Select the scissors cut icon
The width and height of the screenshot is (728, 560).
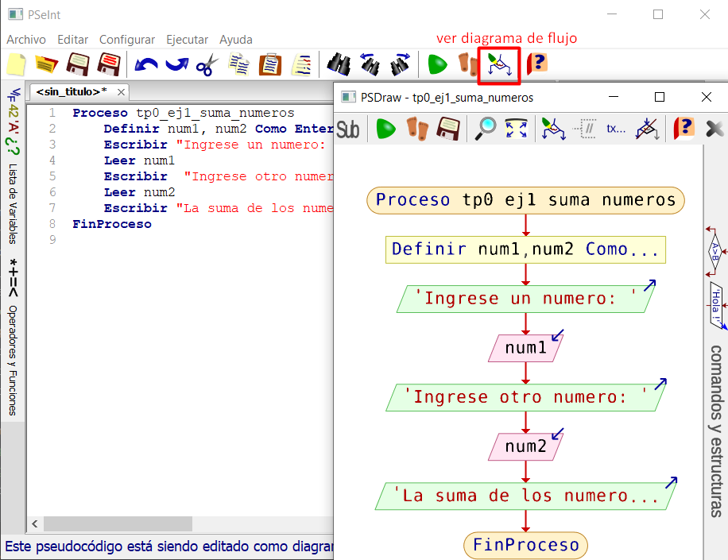(x=207, y=65)
